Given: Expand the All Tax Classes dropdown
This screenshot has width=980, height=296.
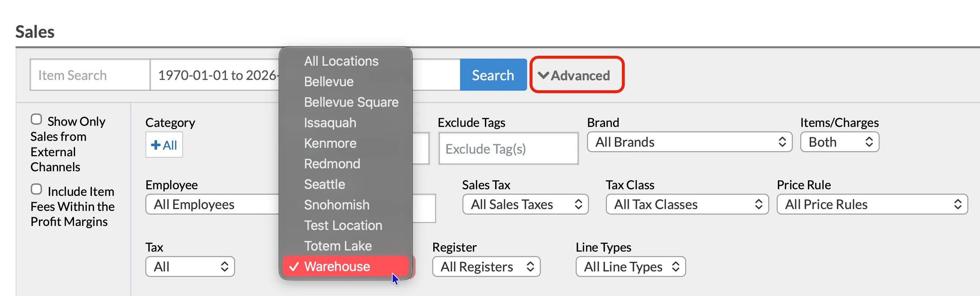Looking at the screenshot, I should (x=687, y=205).
